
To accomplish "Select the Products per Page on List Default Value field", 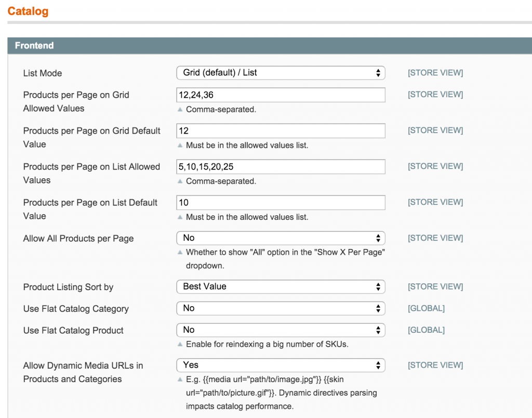I will [281, 202].
